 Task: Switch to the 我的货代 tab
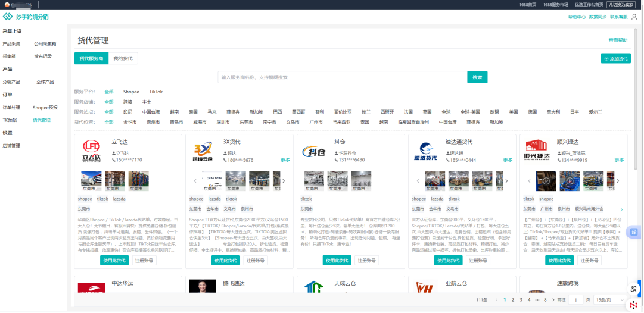123,58
